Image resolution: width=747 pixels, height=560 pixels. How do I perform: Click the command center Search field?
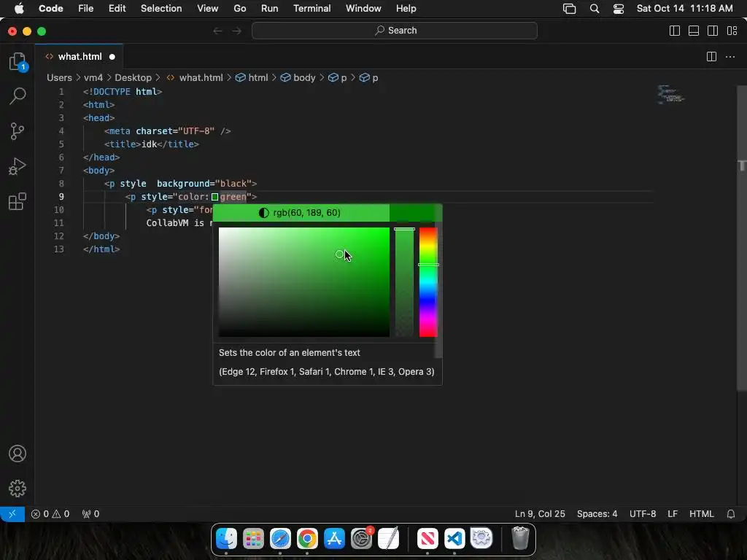(x=395, y=31)
